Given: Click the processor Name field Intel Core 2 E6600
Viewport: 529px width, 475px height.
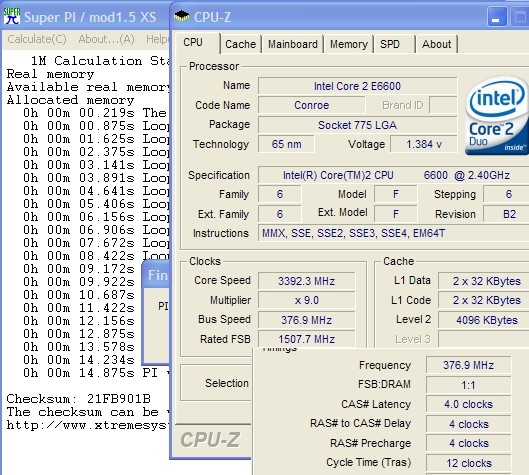Looking at the screenshot, I should (358, 86).
